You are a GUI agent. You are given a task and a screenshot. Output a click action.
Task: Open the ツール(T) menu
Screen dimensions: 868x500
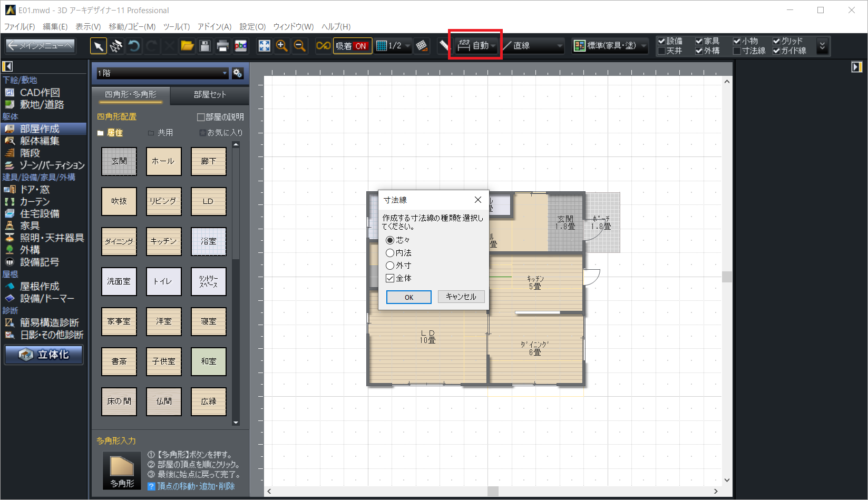point(176,26)
